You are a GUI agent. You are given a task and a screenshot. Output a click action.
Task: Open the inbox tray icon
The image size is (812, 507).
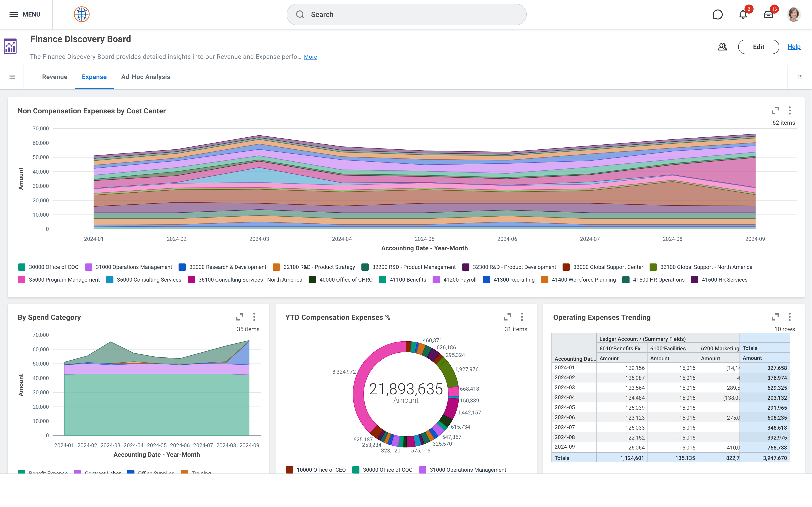click(x=768, y=14)
